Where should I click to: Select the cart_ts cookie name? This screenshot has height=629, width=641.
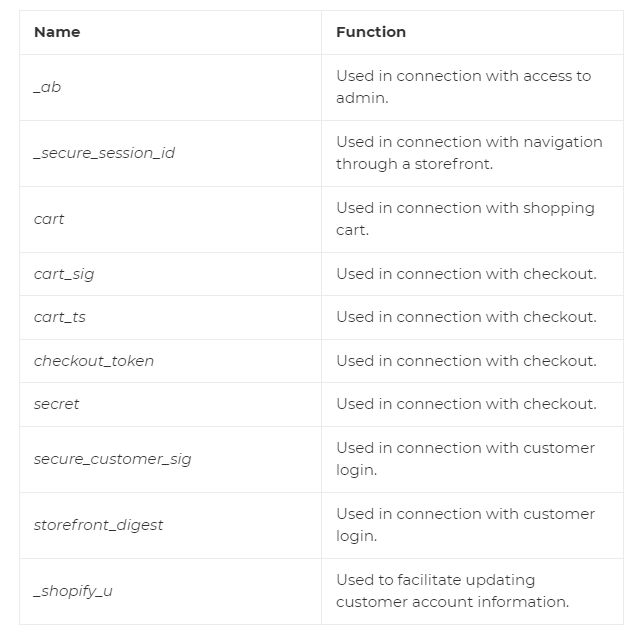[60, 317]
